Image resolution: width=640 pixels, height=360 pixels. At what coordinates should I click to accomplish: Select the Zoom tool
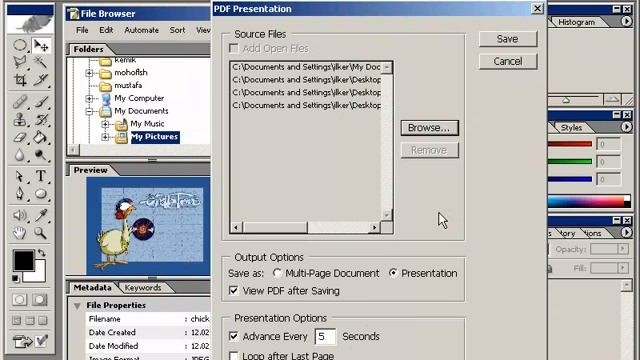[x=41, y=233]
